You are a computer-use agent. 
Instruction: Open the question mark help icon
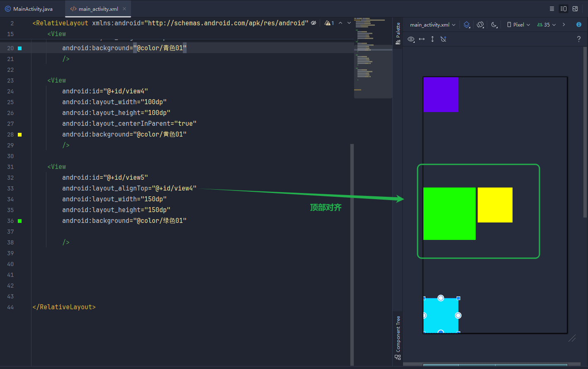coord(579,39)
